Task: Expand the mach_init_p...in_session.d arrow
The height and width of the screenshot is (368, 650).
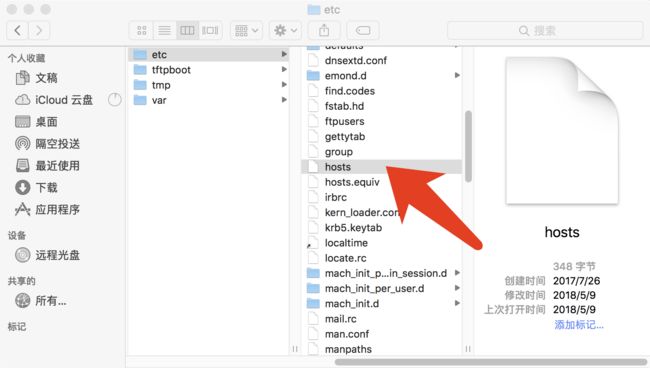Action: (x=457, y=273)
